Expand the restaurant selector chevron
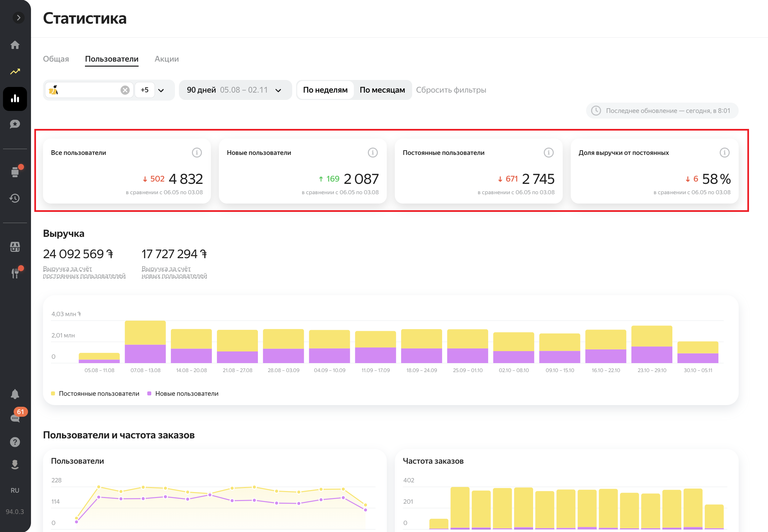This screenshot has height=532, width=768. [161, 90]
